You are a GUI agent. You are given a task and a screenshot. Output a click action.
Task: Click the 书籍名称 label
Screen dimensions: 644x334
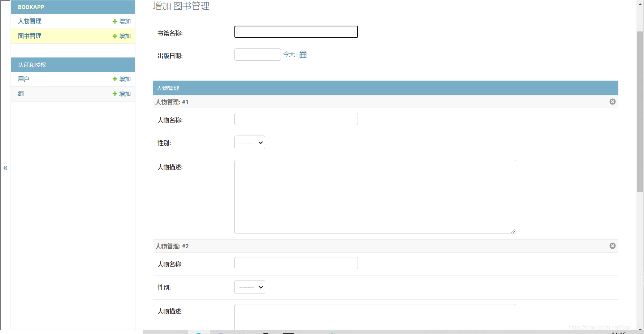click(170, 33)
